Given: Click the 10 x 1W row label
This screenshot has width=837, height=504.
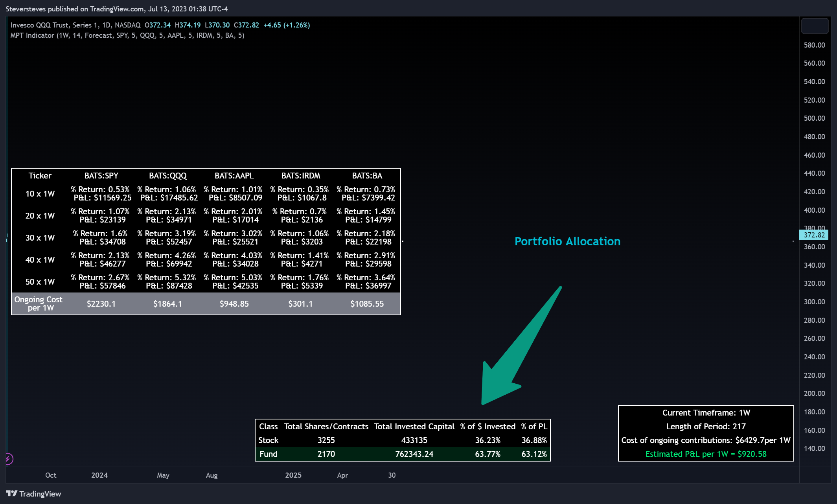Looking at the screenshot, I should coord(40,194).
